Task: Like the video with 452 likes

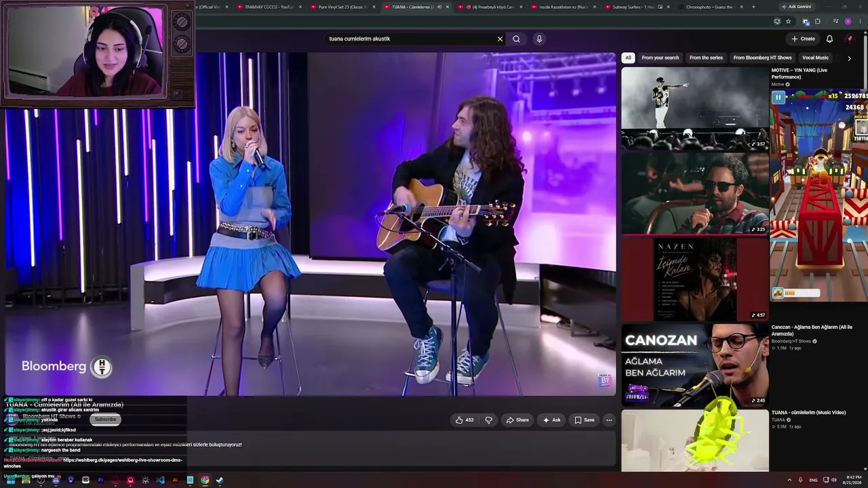Action: 465,420
